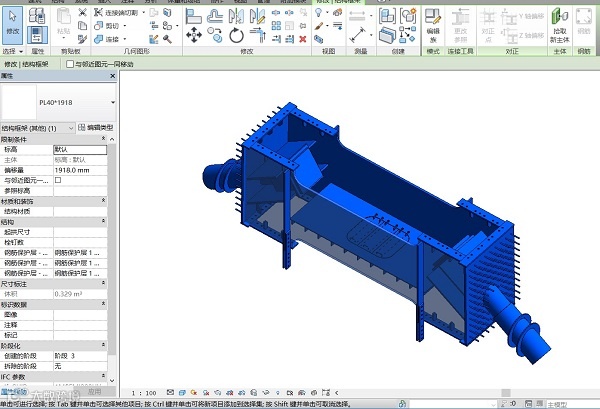This screenshot has height=409, width=600.
Task: Click the Copy to clipboard icon
Action: [82, 26]
